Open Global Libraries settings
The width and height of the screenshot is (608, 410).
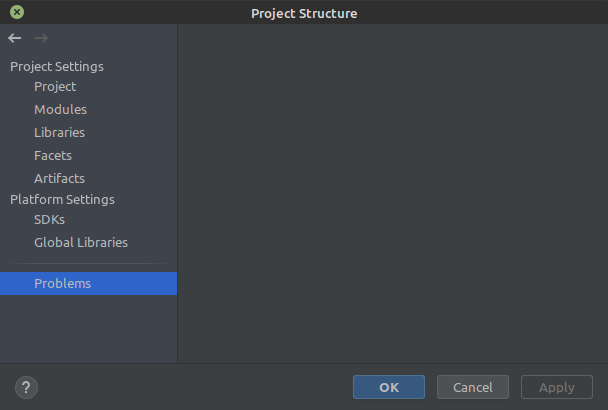coord(81,243)
